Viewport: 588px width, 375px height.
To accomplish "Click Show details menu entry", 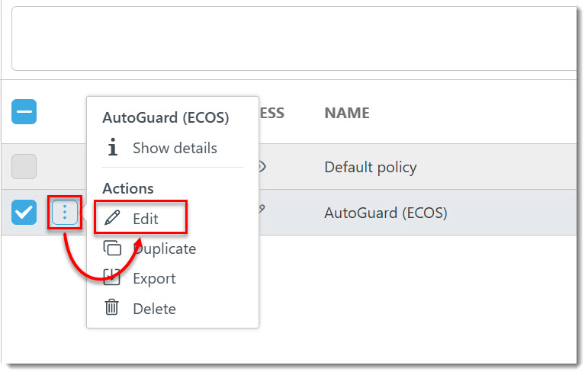I will click(x=175, y=148).
